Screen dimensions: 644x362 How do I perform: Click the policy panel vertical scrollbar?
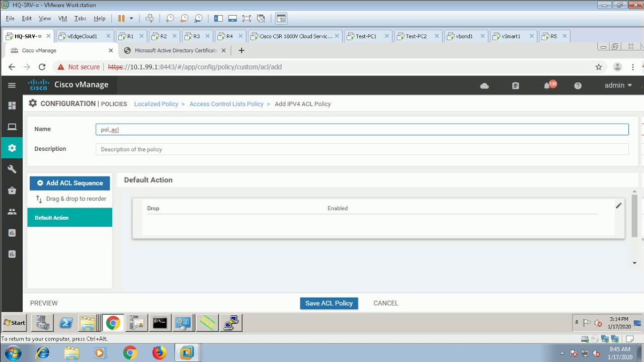[x=634, y=215]
